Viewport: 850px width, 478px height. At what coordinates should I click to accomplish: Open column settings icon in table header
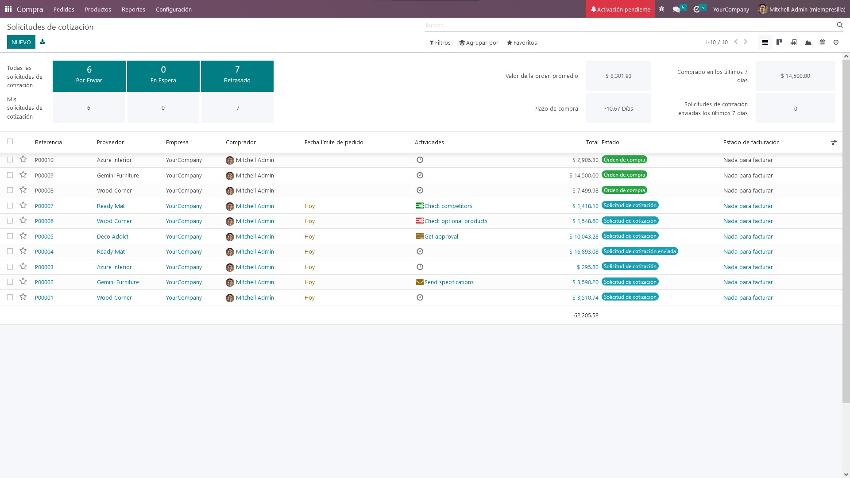834,142
